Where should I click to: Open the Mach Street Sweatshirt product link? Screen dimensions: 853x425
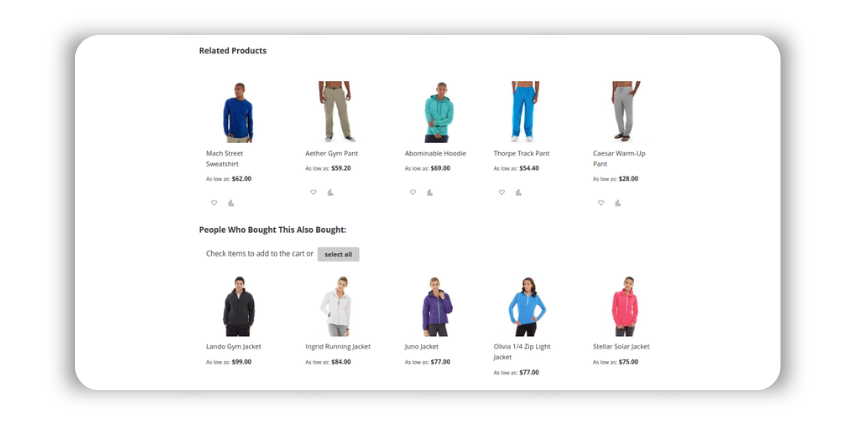[x=225, y=158]
